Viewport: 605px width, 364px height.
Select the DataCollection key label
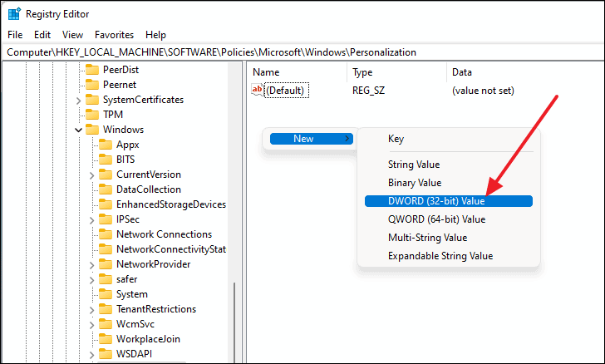(x=149, y=189)
